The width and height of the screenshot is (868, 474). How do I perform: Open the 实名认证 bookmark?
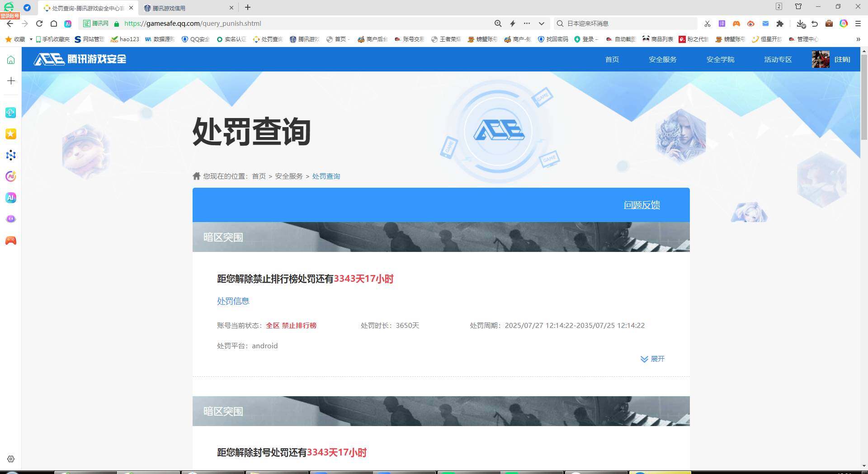pyautogui.click(x=231, y=39)
